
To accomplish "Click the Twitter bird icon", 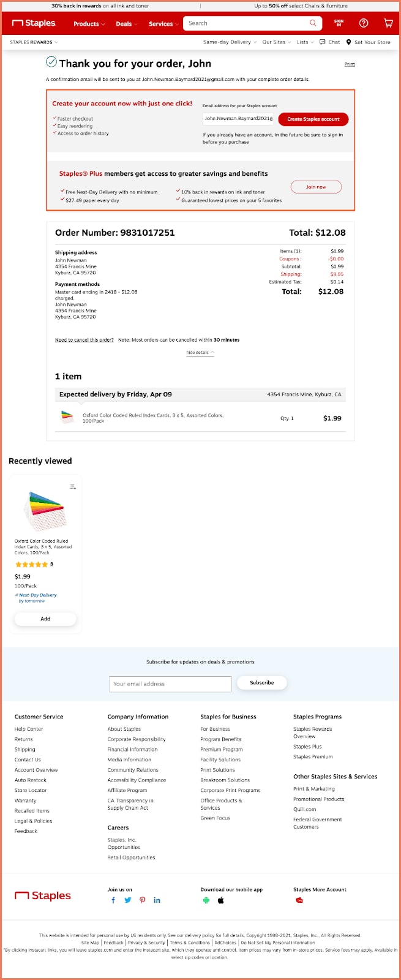I will [x=127, y=900].
